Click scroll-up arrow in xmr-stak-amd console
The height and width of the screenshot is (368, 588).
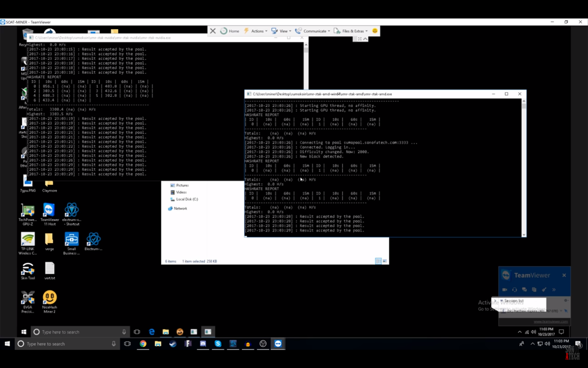point(524,101)
